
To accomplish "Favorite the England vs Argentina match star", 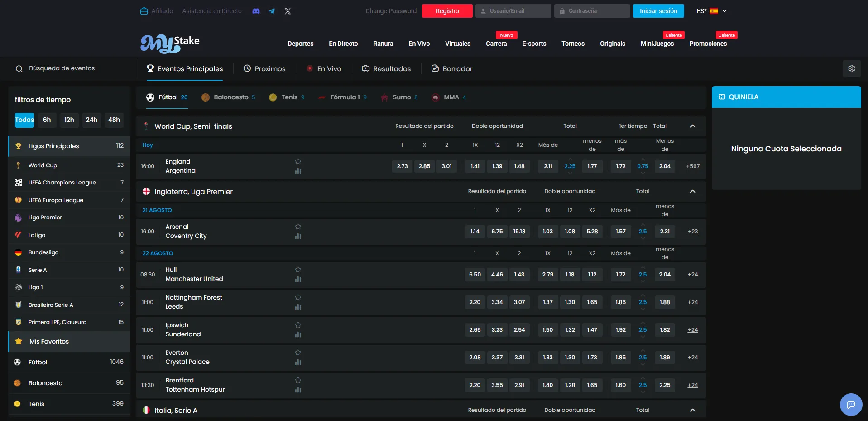I will (x=298, y=161).
